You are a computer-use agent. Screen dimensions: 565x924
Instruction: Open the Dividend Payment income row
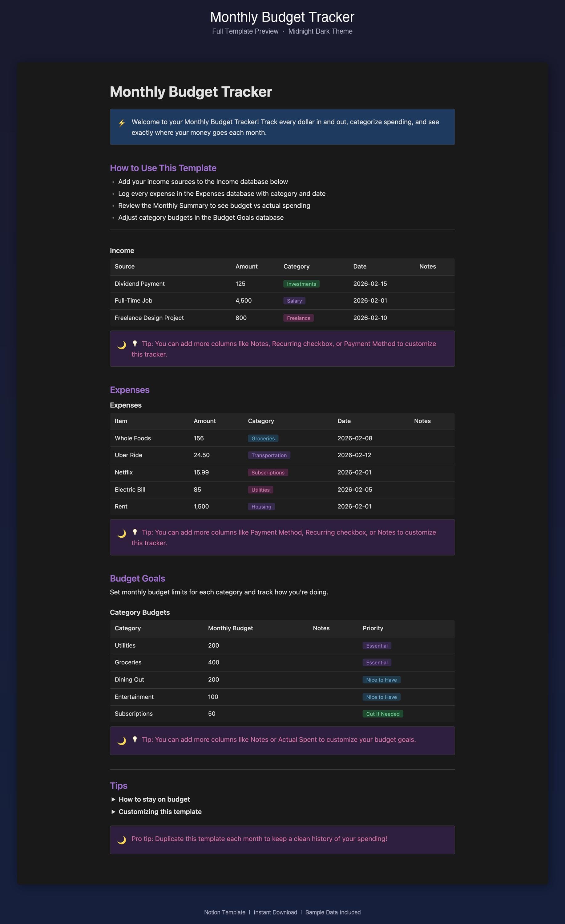pyautogui.click(x=282, y=284)
